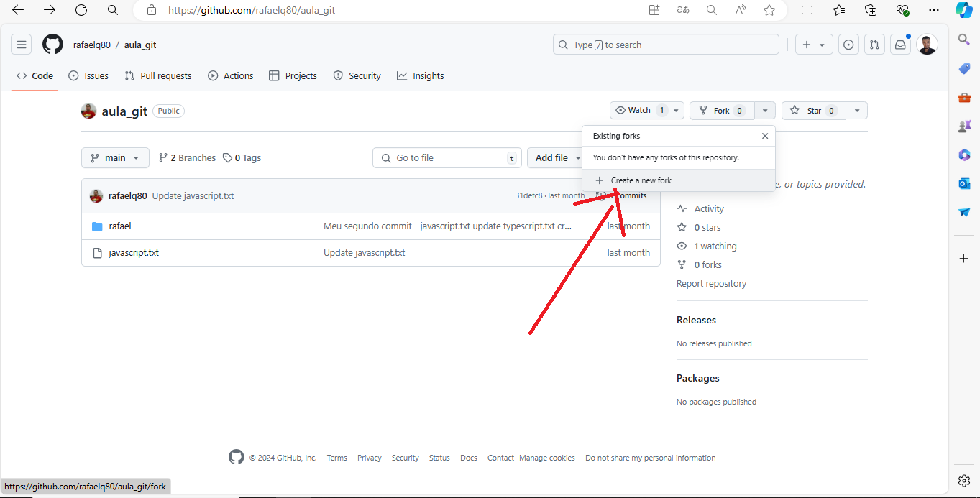Screen dimensions: 980x498
Task: Go to GitHub home via Octocat logo
Action: tap(52, 45)
